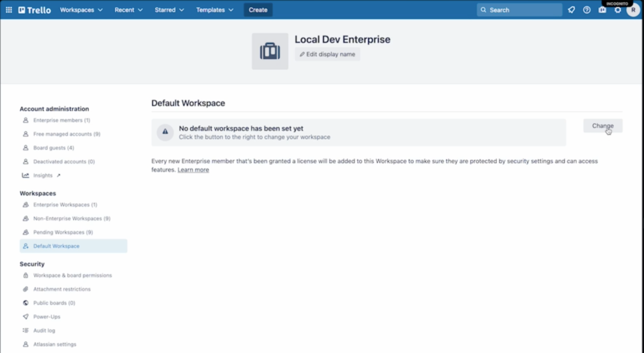Click the rocket icon for Power-Ups

[26, 317]
